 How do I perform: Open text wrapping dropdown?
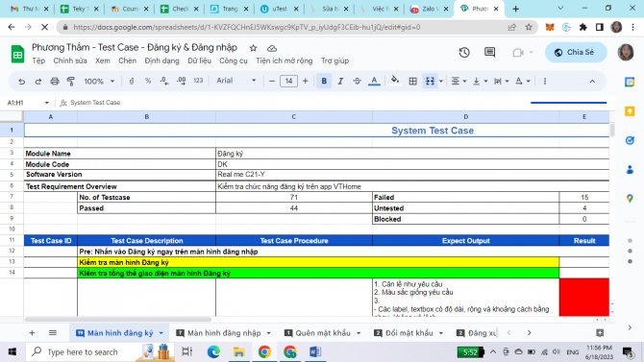click(x=501, y=82)
